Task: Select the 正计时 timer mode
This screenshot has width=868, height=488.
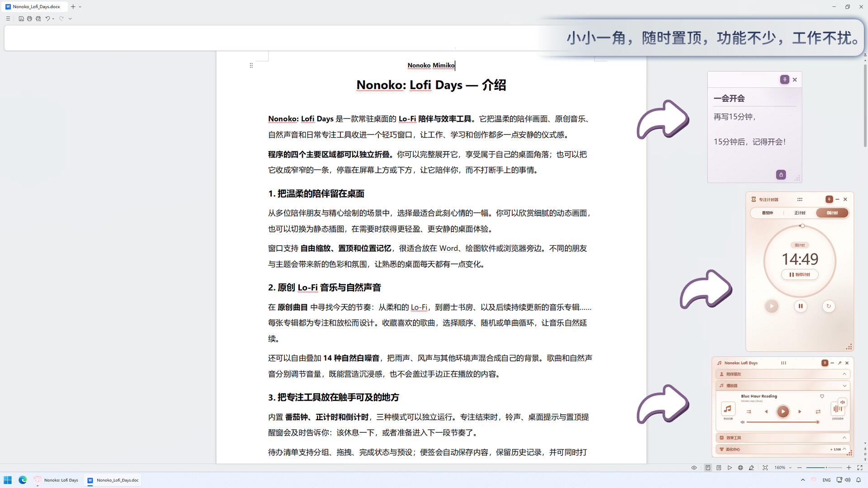Action: point(800,213)
